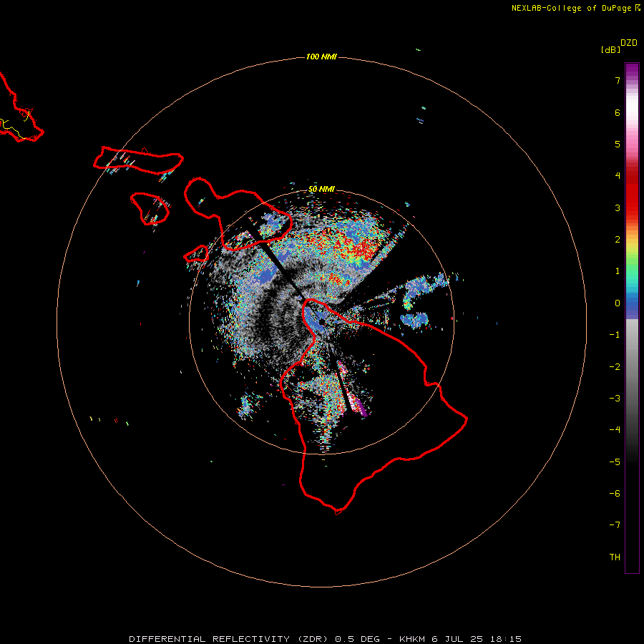This screenshot has width=644, height=644.
Task: Click the 1 value on the color scale
Action: click(618, 271)
